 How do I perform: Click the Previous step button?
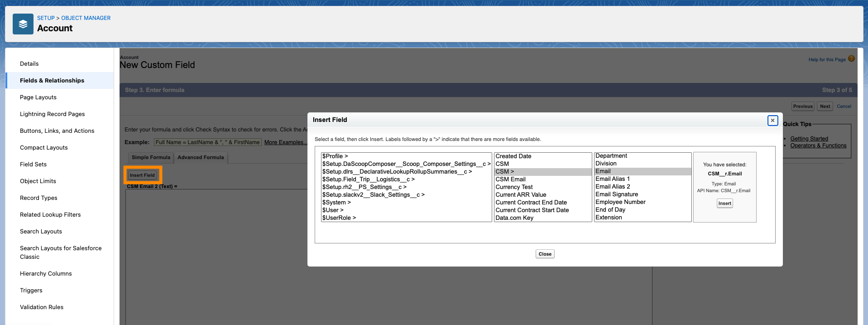(x=803, y=107)
